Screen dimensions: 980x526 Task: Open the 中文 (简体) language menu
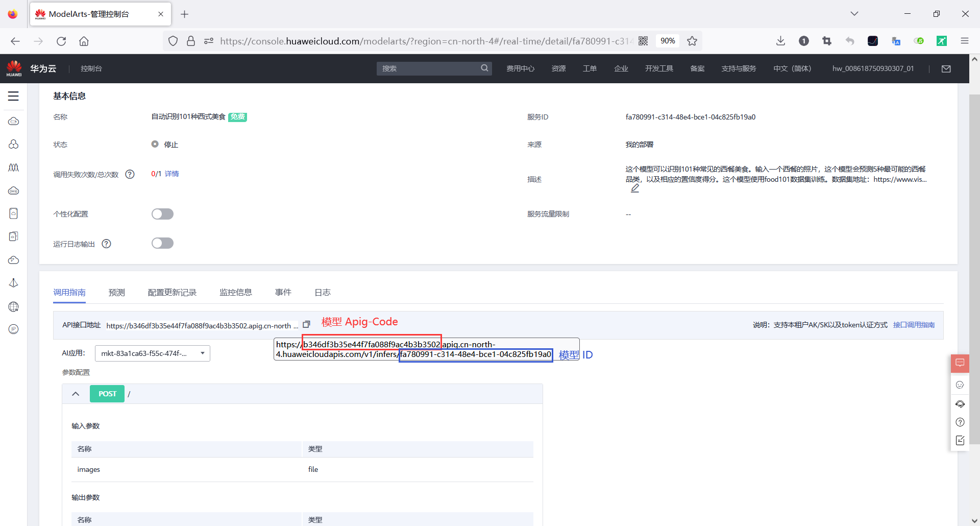[792, 68]
